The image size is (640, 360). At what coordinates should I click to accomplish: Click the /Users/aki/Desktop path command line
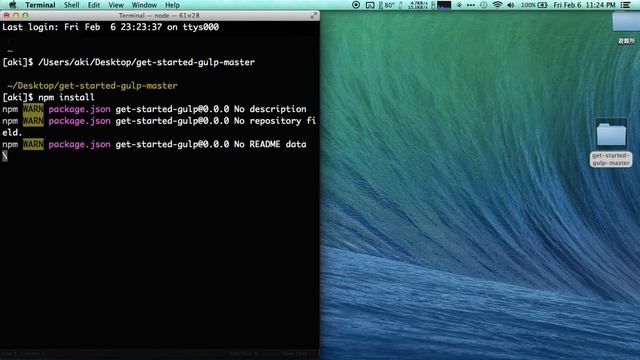(x=129, y=62)
